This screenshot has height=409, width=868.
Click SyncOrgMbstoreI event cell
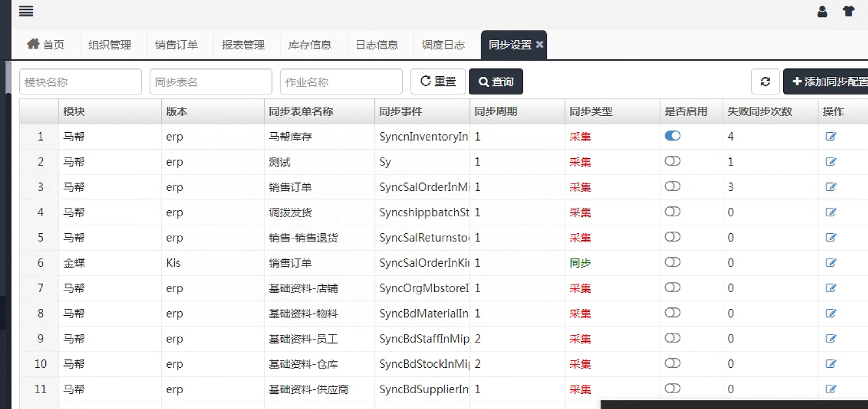pyautogui.click(x=422, y=288)
